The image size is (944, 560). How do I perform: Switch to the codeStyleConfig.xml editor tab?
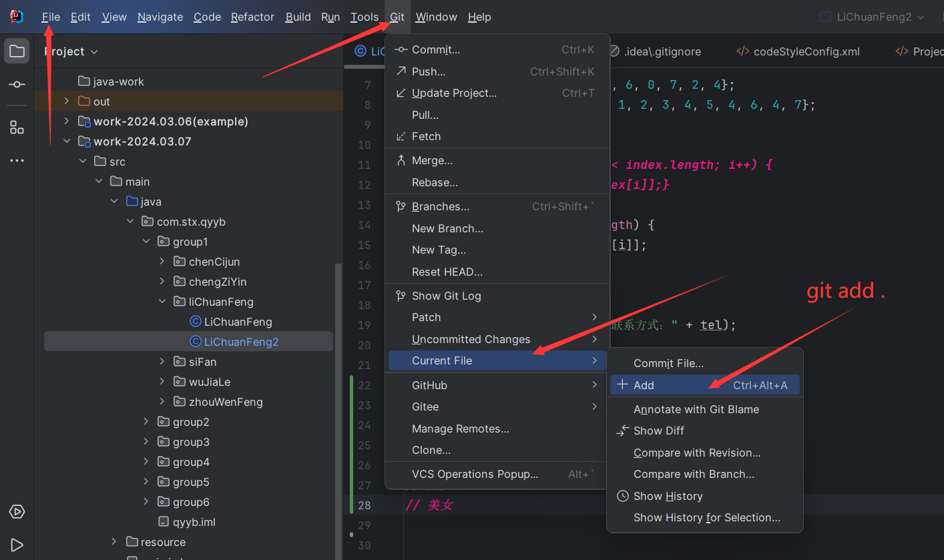click(x=798, y=51)
